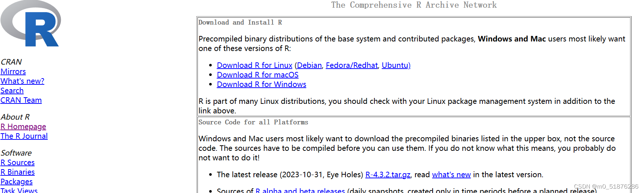
Task: Click the bold Windows and Mac text
Action: coord(512,39)
